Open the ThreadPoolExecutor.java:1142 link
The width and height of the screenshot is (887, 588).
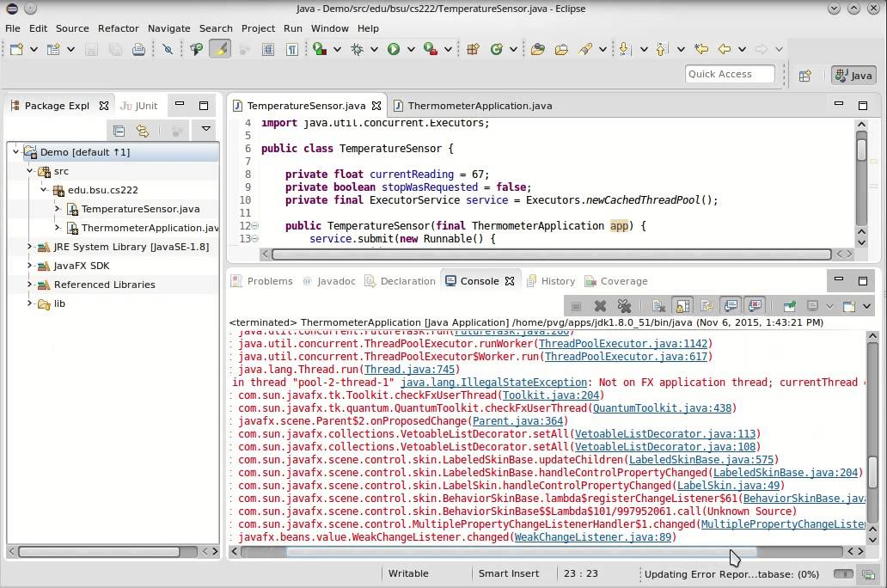623,344
